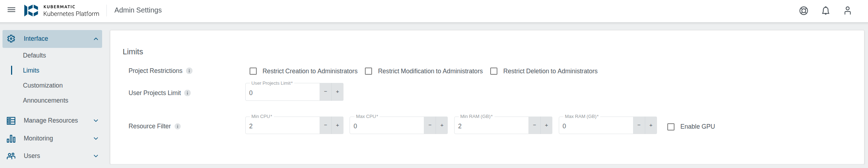Go to the Defaults settings page

click(x=34, y=55)
